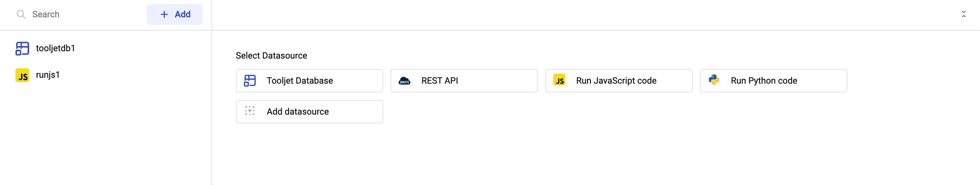Click the dashed plus Add datasource icon

[249, 111]
